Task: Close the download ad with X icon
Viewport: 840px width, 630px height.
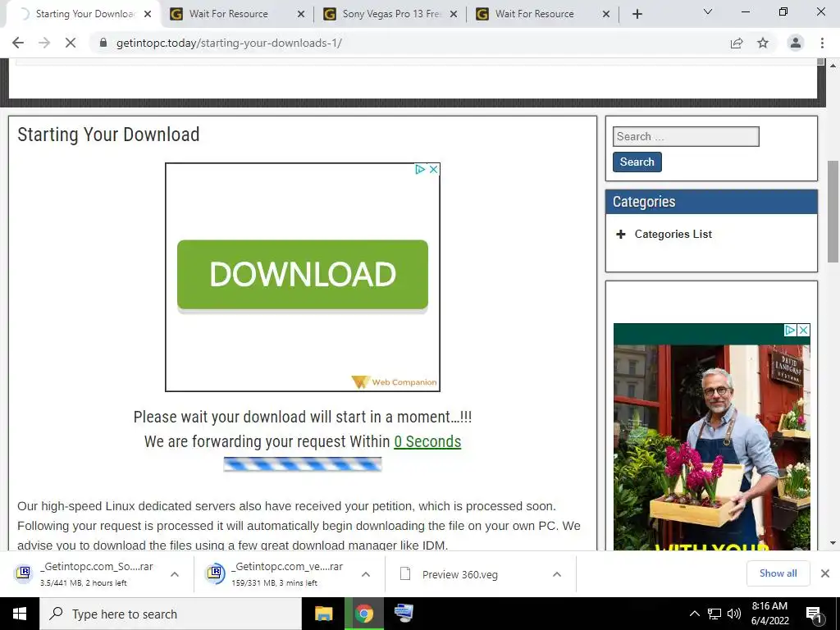Action: [x=433, y=169]
